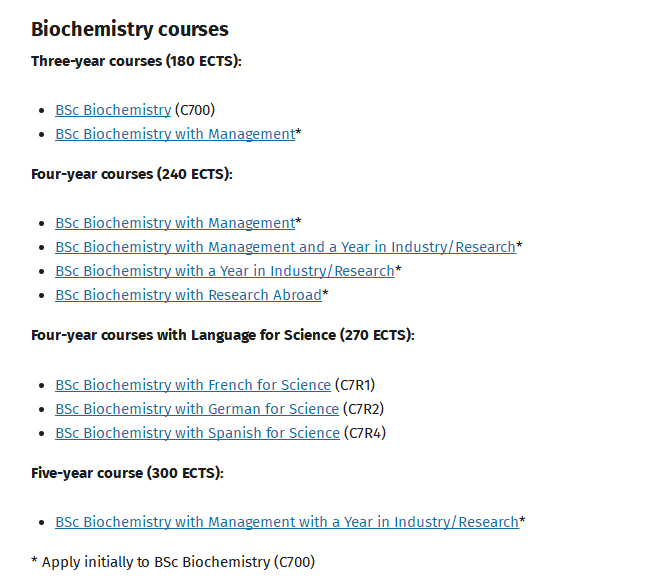Click the C700 code beside BSc Biochemistry link

(x=195, y=110)
